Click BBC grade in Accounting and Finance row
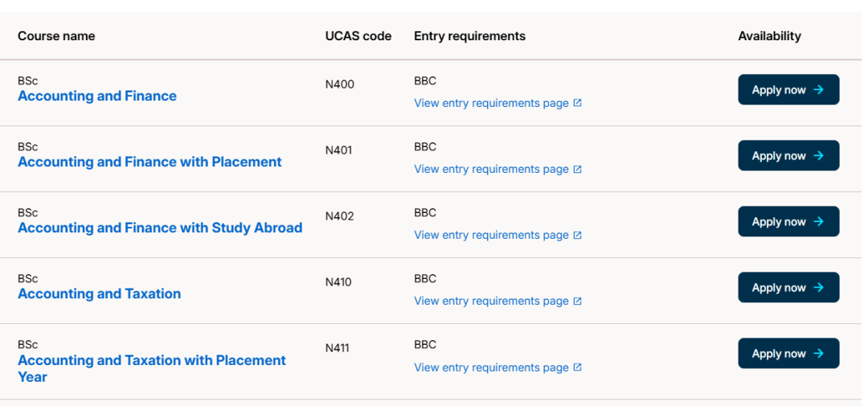 tap(425, 81)
